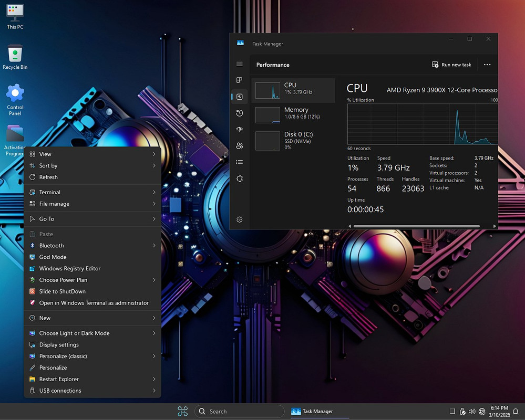Viewport: 525px width, 420px height.
Task: Click the square tray icon beside the USB icon
Action: point(452,411)
